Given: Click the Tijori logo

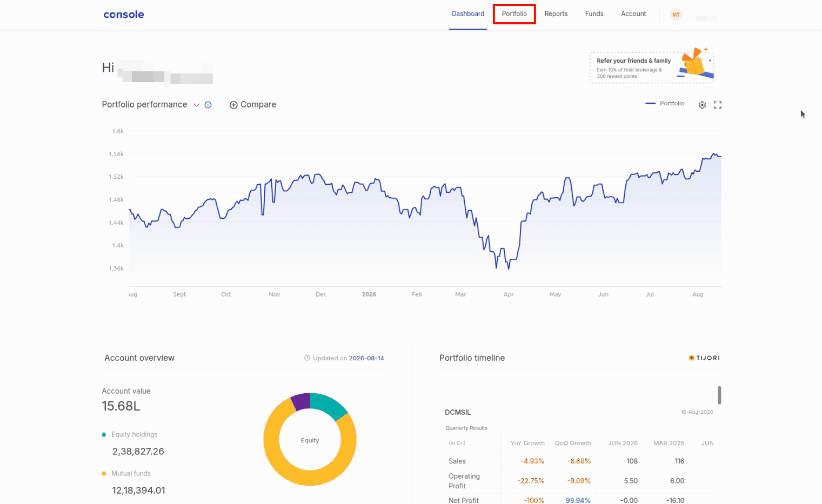Looking at the screenshot, I should point(704,358).
